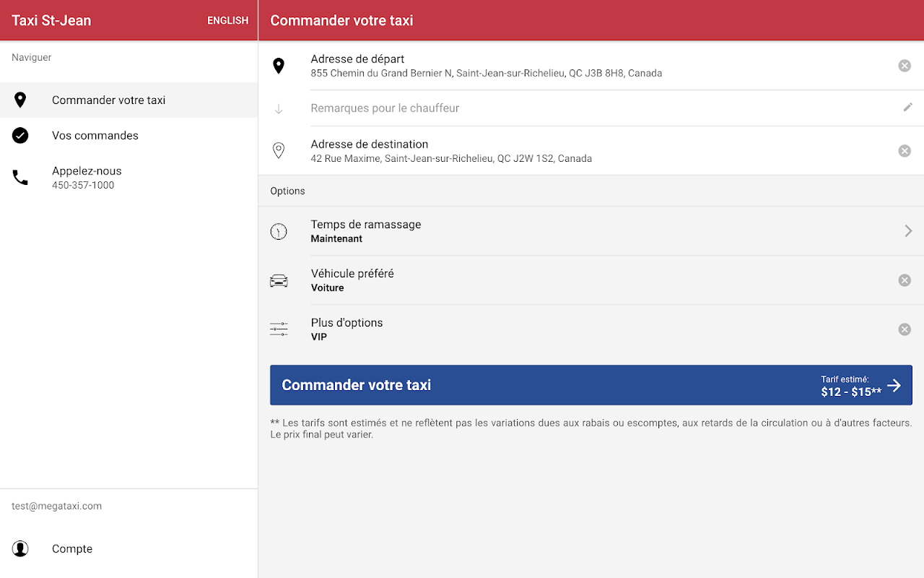Screen dimensions: 924x578
Task: Clear the Voiture vehicle preference
Action: pyautogui.click(x=905, y=280)
